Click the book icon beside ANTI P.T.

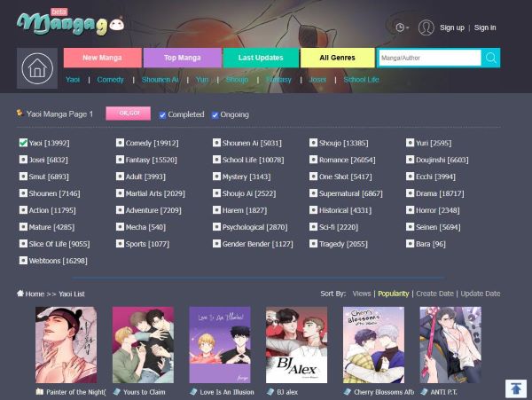tap(424, 392)
